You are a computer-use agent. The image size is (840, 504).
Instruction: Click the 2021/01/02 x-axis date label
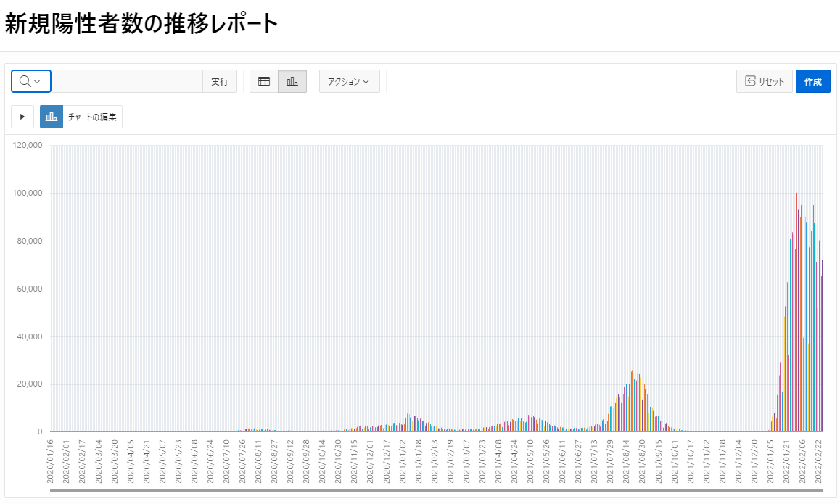tap(403, 462)
